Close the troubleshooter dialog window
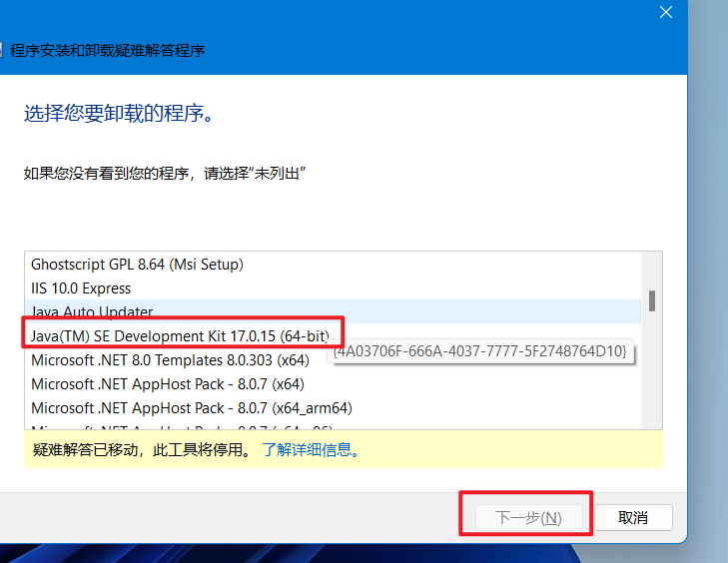The width and height of the screenshot is (728, 563). pyautogui.click(x=666, y=12)
